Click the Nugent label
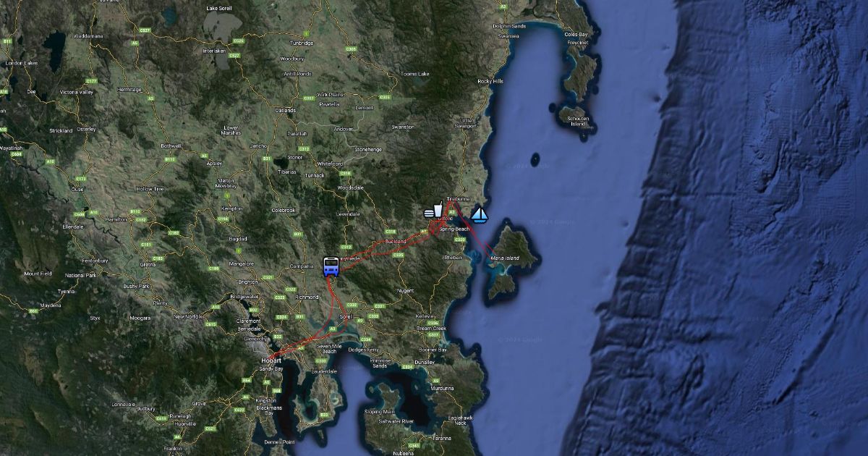 point(405,290)
